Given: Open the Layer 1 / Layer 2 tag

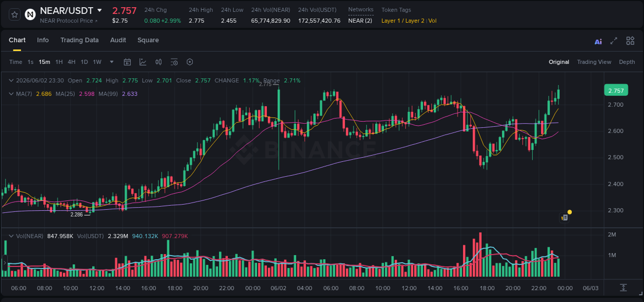Looking at the screenshot, I should coord(403,21).
